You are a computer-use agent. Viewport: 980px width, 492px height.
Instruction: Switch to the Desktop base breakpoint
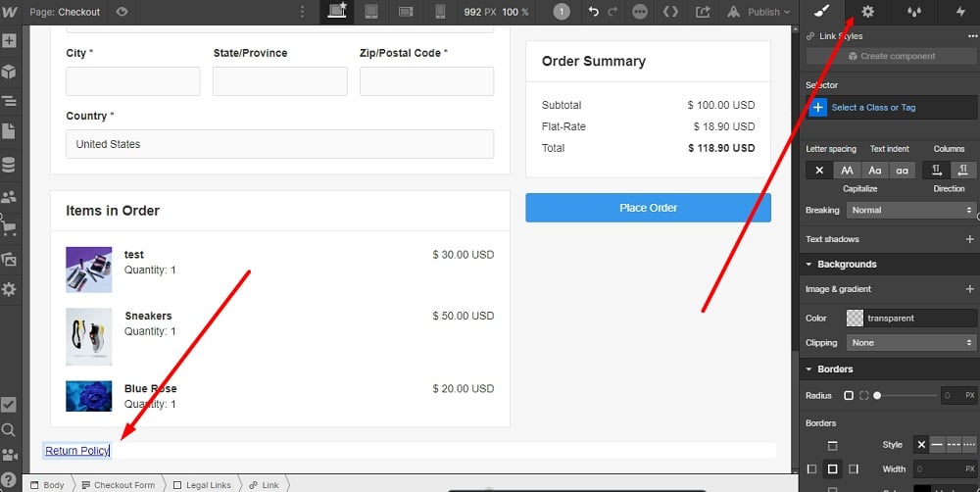[x=337, y=11]
